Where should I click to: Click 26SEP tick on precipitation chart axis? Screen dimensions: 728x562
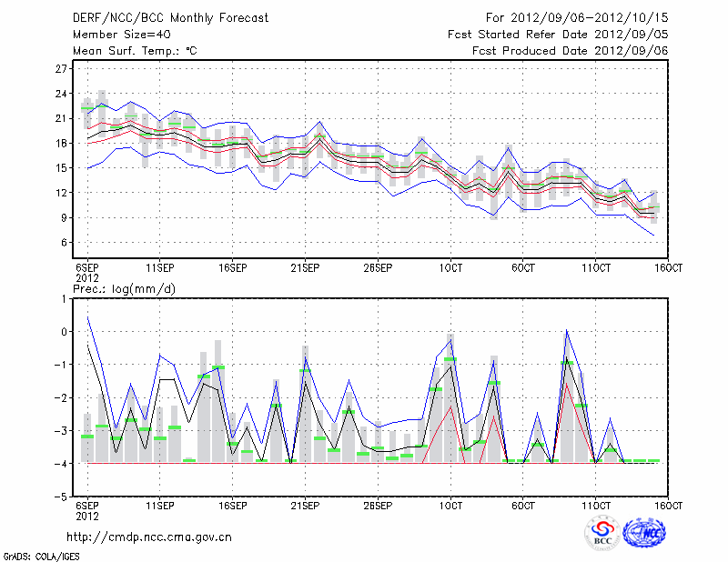pyautogui.click(x=378, y=505)
